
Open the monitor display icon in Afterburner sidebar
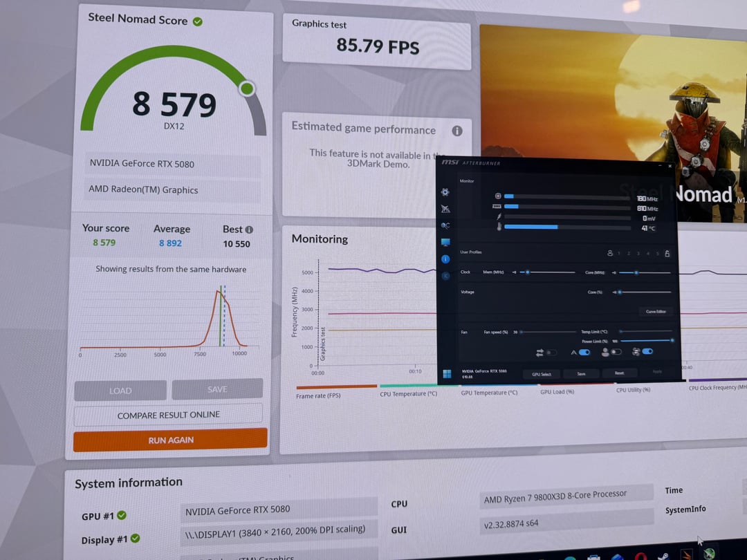coord(445,243)
